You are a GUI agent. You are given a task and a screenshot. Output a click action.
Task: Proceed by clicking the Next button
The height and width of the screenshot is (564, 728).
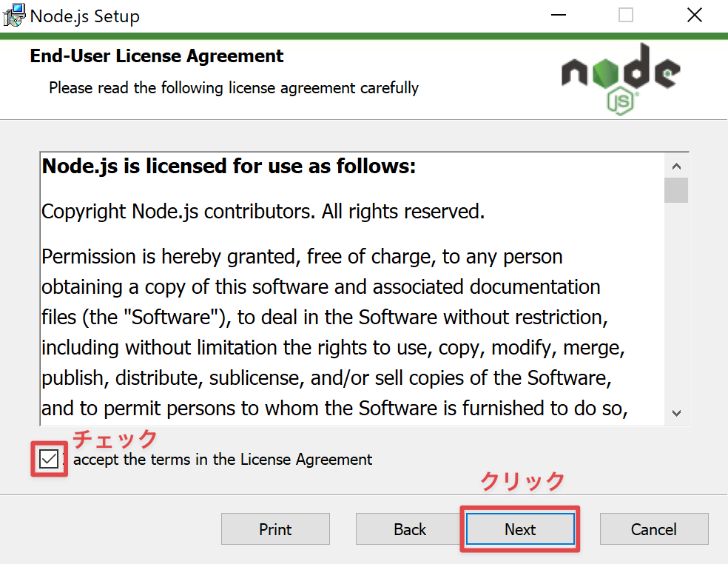tap(520, 528)
